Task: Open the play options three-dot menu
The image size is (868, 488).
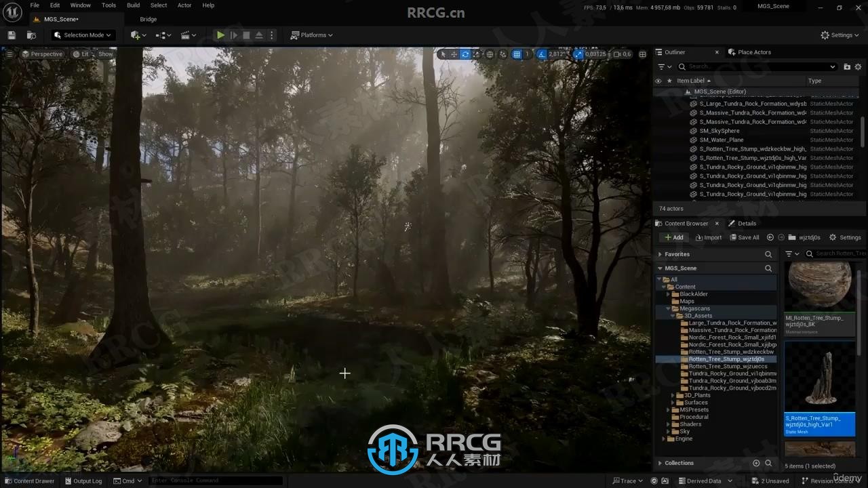Action: [x=272, y=35]
